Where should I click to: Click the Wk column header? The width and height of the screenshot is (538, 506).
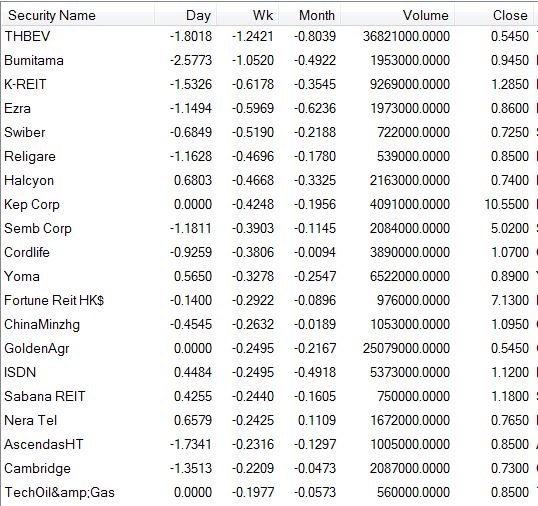pyautogui.click(x=247, y=15)
